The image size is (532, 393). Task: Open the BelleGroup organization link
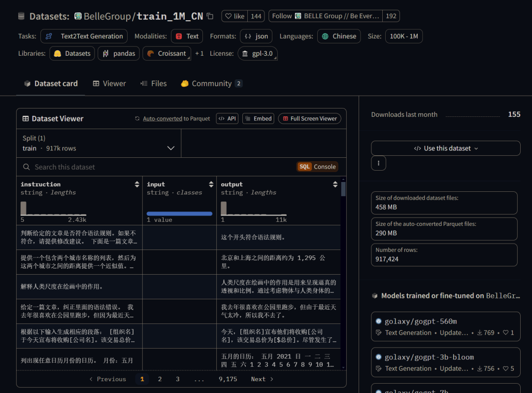coord(107,16)
